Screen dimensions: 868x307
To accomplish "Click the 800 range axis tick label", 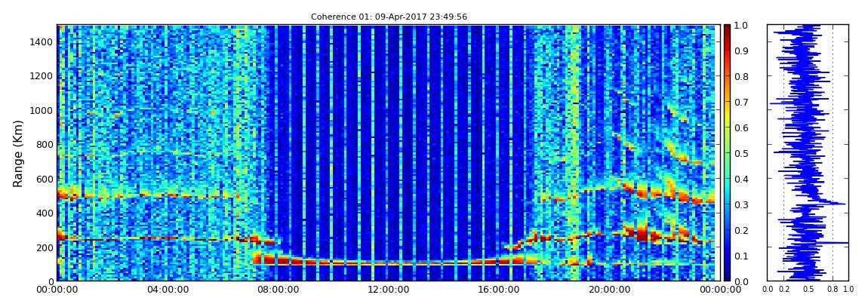I will click(45, 145).
